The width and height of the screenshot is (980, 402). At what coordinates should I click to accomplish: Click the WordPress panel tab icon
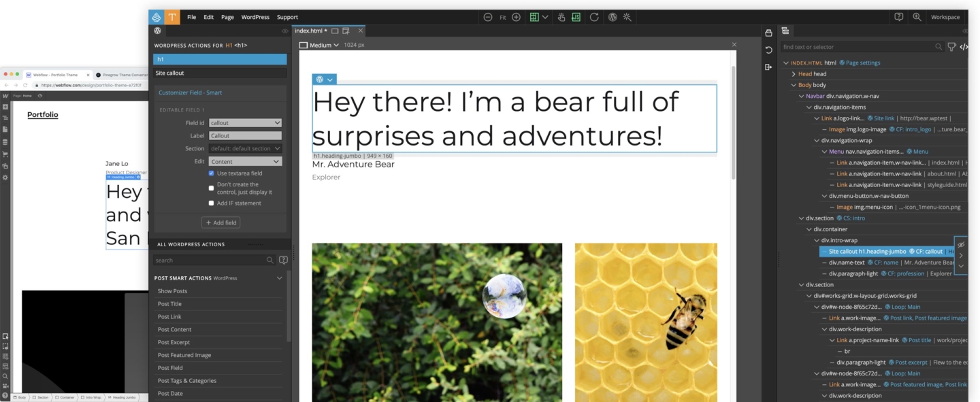click(x=157, y=31)
